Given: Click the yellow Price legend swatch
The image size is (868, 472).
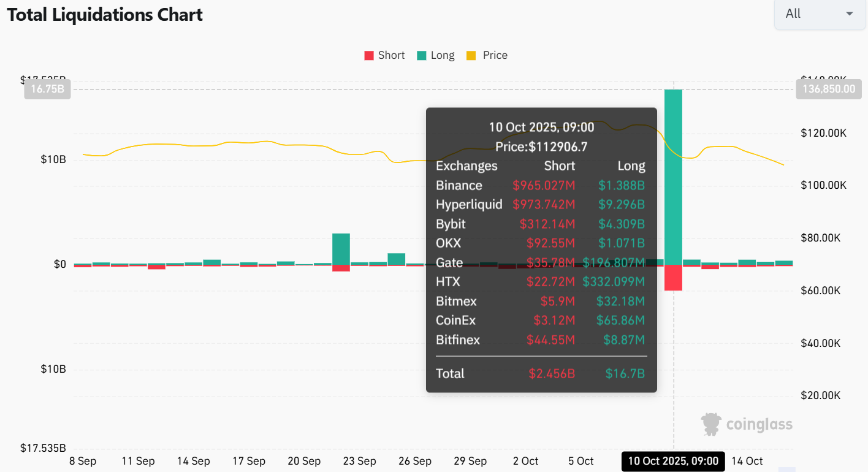Looking at the screenshot, I should pyautogui.click(x=471, y=55).
